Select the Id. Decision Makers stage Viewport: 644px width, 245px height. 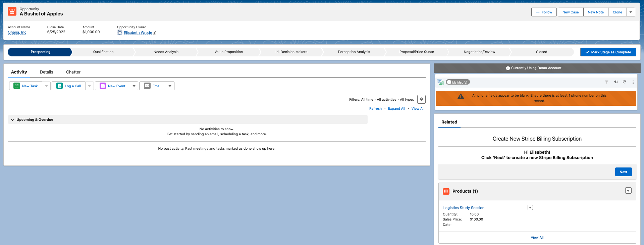[x=291, y=52]
